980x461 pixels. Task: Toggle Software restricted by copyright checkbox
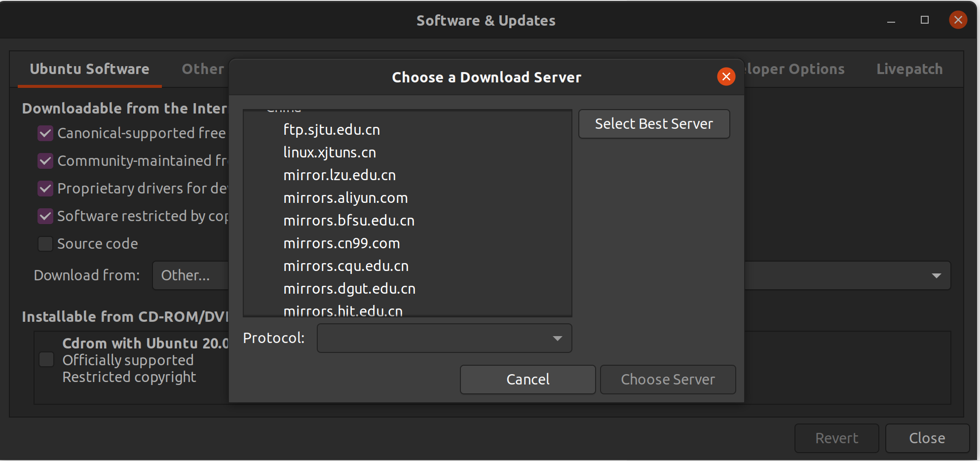coord(45,216)
